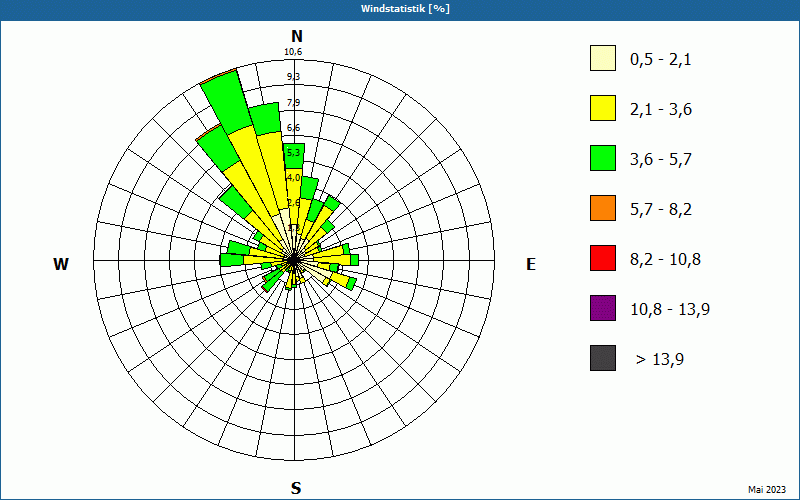Click the legend text '2,1 - 3,6'

661,110
